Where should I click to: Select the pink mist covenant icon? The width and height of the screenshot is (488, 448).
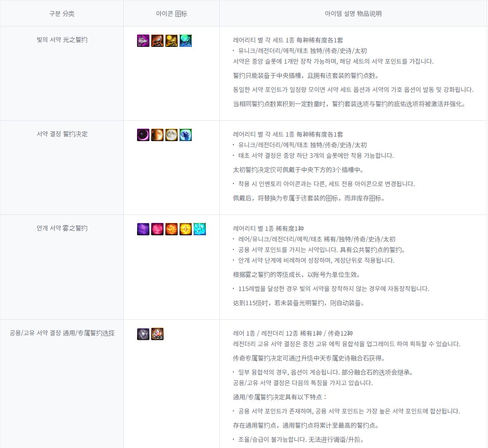click(x=157, y=229)
